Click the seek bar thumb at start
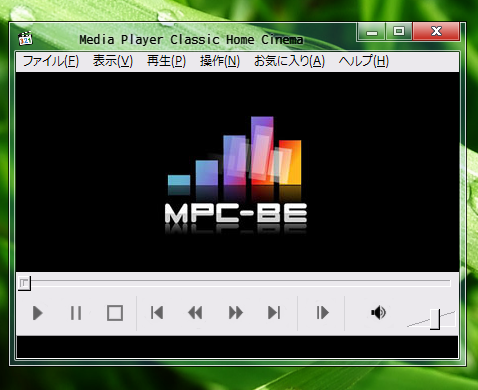Screen dimensions: 478x390 tap(24, 284)
